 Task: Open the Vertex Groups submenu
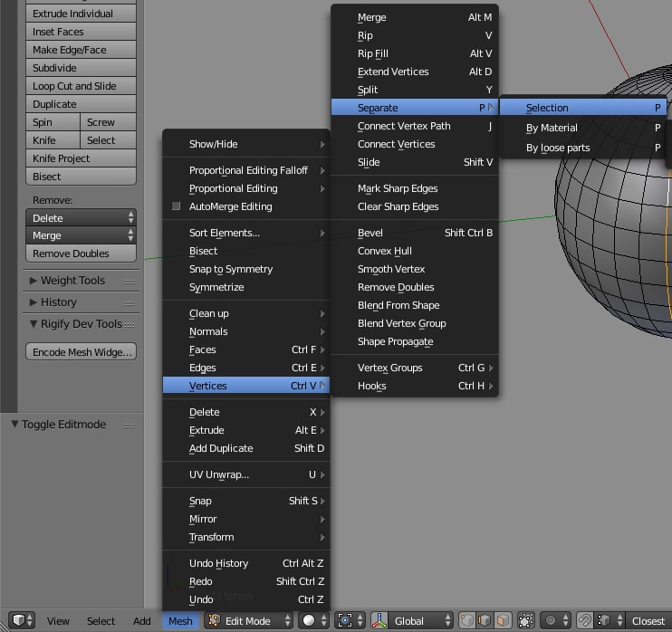(415, 368)
